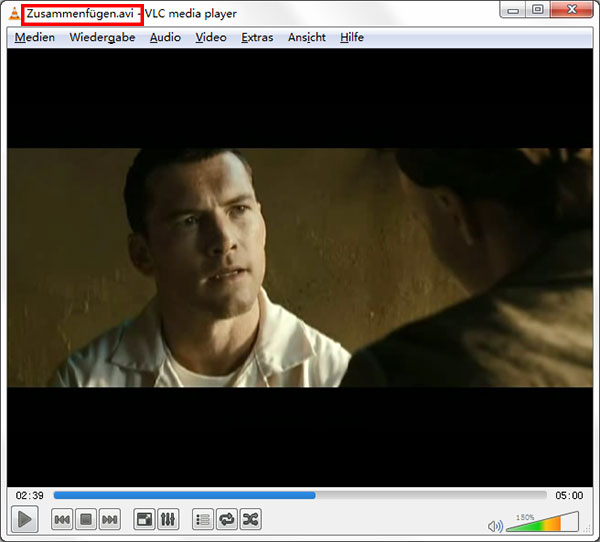Click total duration 05:00 label
600x542 pixels.
point(569,495)
